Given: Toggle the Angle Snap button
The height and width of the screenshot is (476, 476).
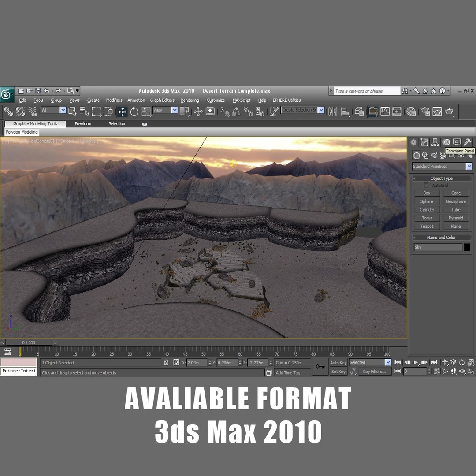Looking at the screenshot, I should 236,112.
